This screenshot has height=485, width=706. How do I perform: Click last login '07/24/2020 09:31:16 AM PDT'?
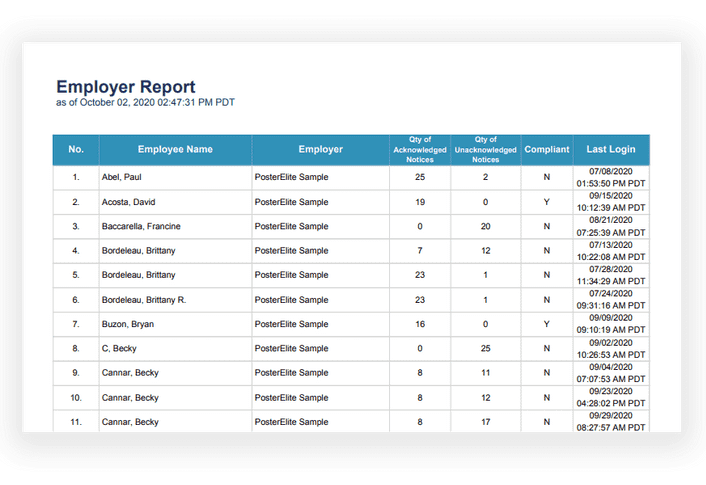[611, 300]
